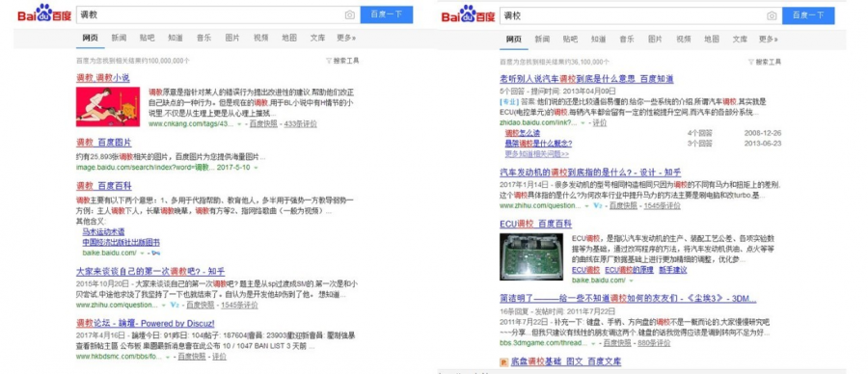Open the ECU调校 百度百科 result link
The width and height of the screenshot is (868, 374).
(x=535, y=224)
